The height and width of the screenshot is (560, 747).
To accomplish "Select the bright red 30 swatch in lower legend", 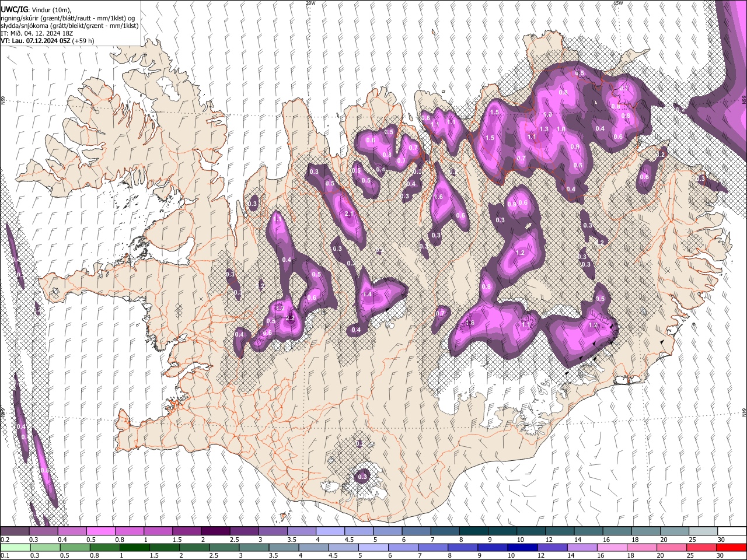I will pyautogui.click(x=731, y=547).
